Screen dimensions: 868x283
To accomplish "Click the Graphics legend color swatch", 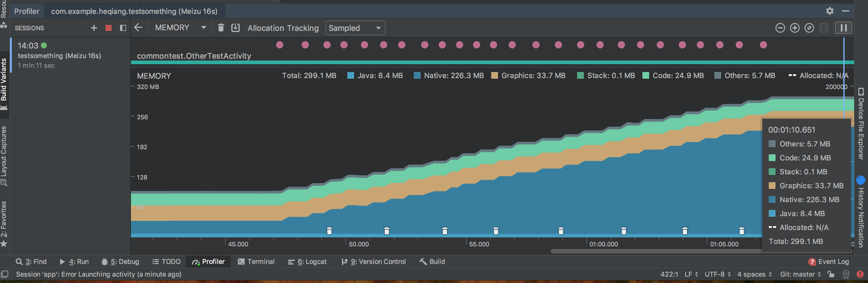I will point(494,76).
